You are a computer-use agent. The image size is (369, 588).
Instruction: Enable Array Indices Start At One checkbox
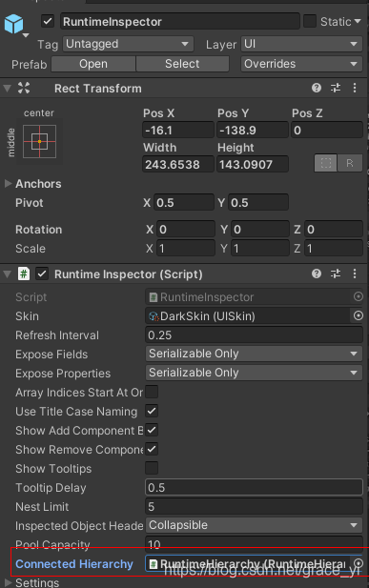click(x=152, y=392)
